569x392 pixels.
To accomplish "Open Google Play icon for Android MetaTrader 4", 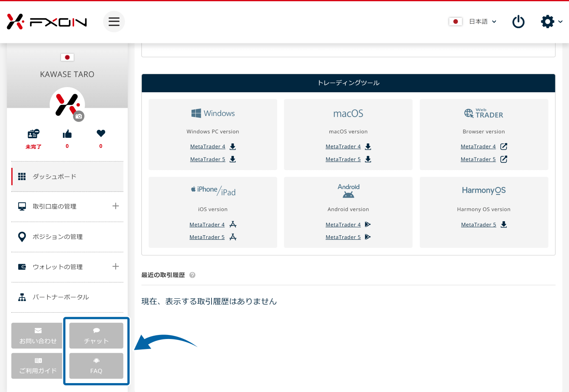I will point(367,225).
